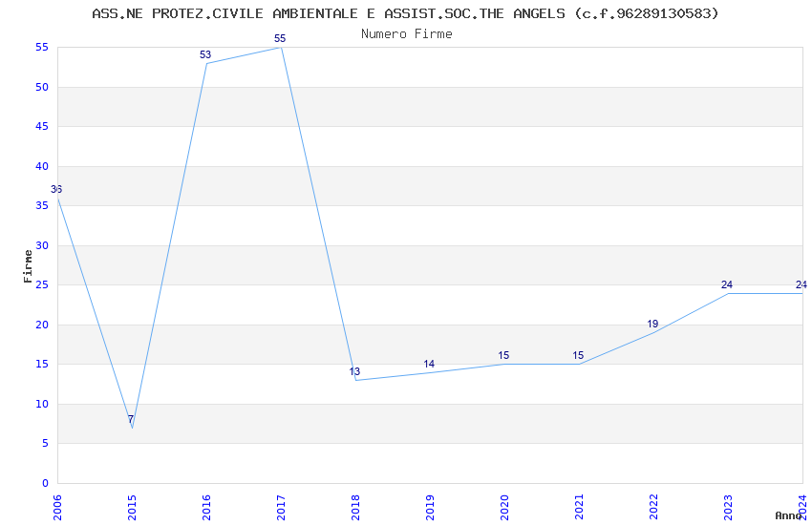Click y-axis tick value 50

[x=42, y=87]
